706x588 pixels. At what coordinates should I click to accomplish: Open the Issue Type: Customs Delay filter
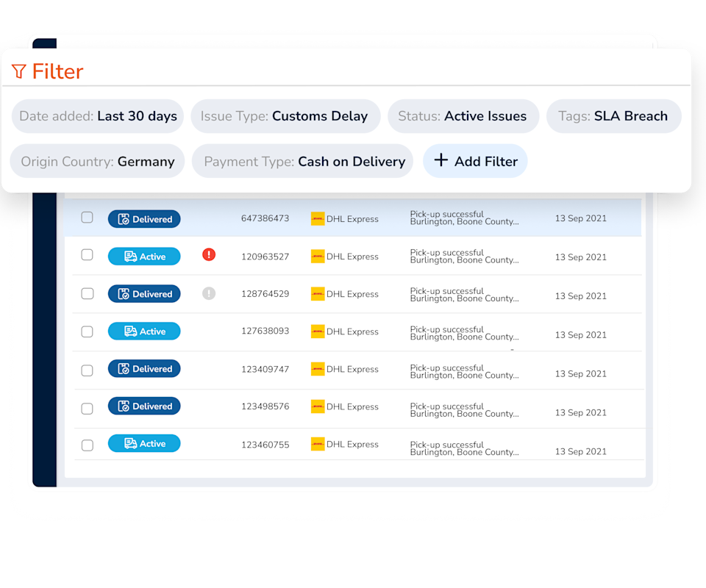tap(285, 116)
